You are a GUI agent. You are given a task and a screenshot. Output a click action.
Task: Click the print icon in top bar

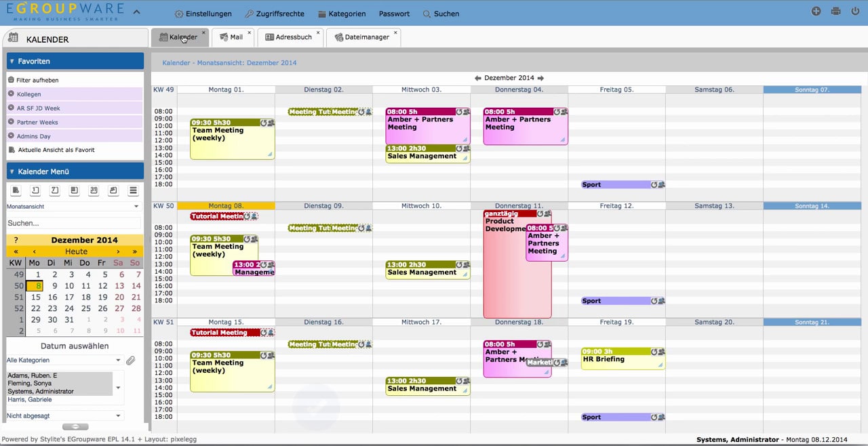coord(835,12)
